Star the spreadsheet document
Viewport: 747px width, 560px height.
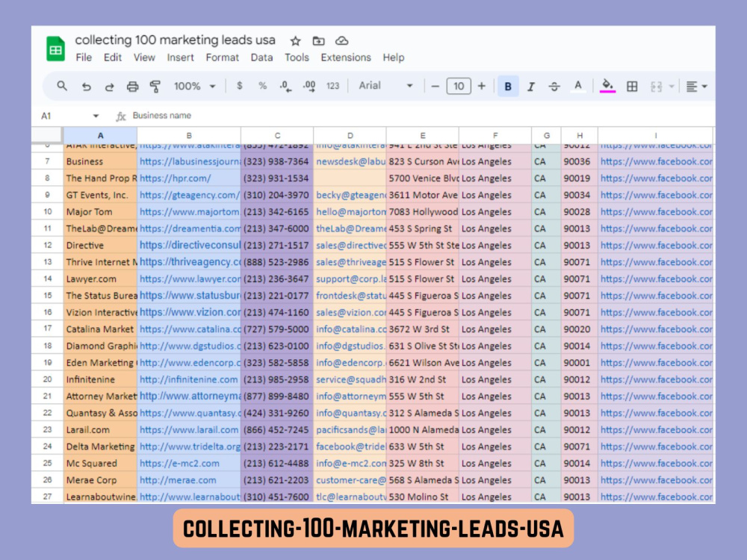295,41
